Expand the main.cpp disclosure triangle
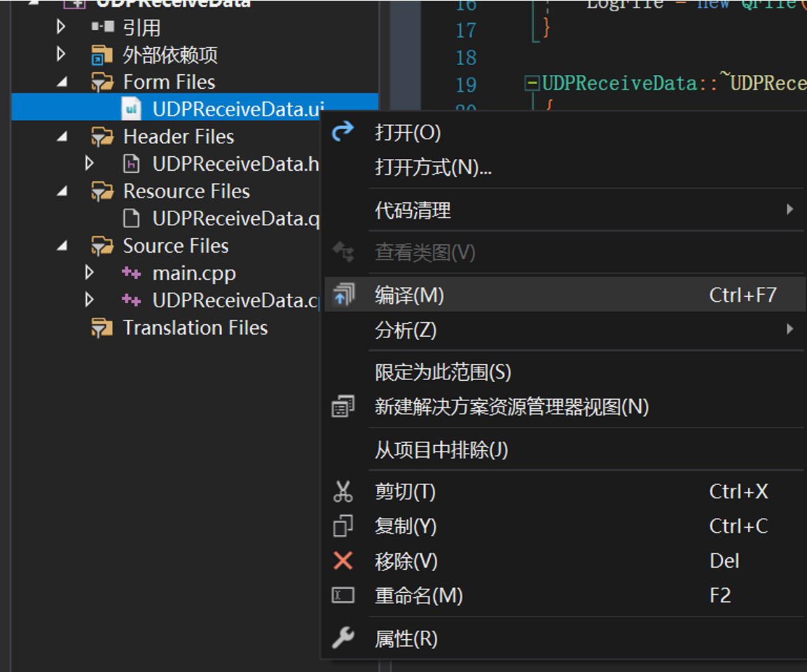The width and height of the screenshot is (807, 672). click(90, 273)
